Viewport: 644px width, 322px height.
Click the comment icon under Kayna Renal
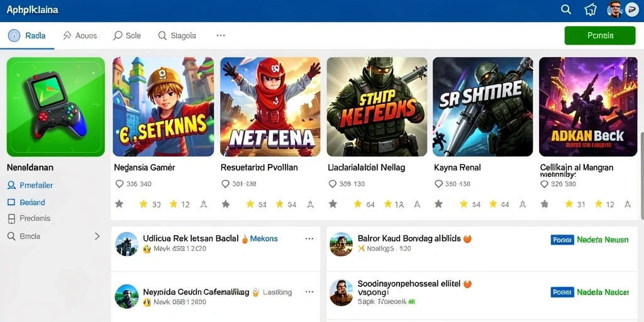(438, 184)
